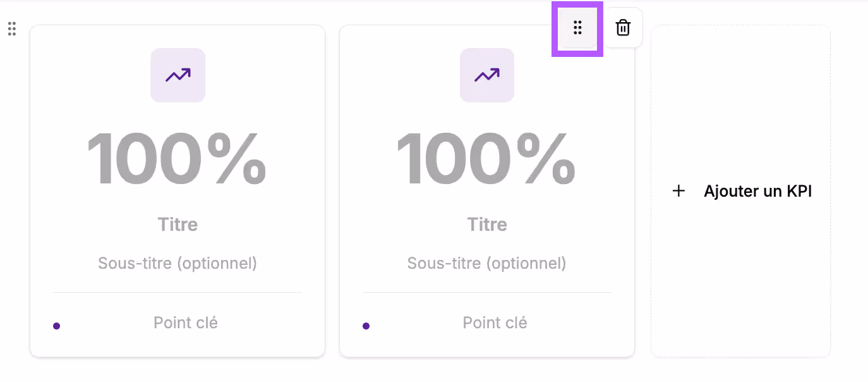This screenshot has width=868, height=382.
Task: Click the drag handle at the far left edge
Action: click(11, 29)
